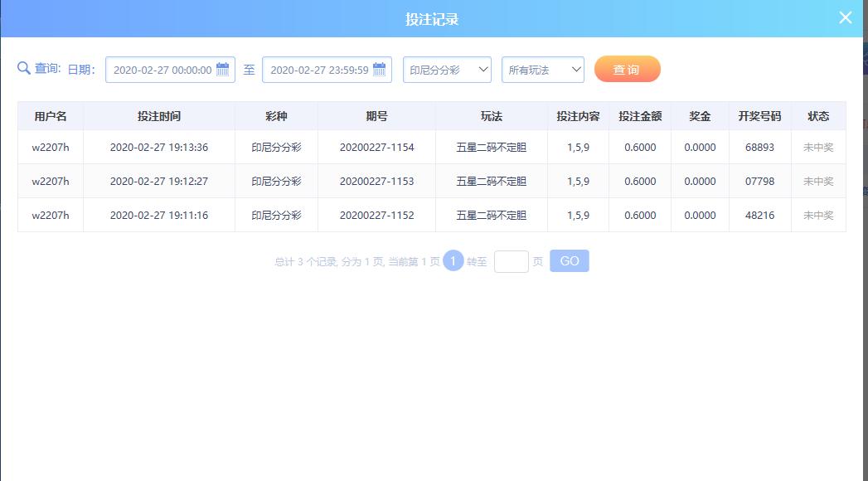This screenshot has width=868, height=481.
Task: Open start date calendar picker icon
Action: [222, 69]
